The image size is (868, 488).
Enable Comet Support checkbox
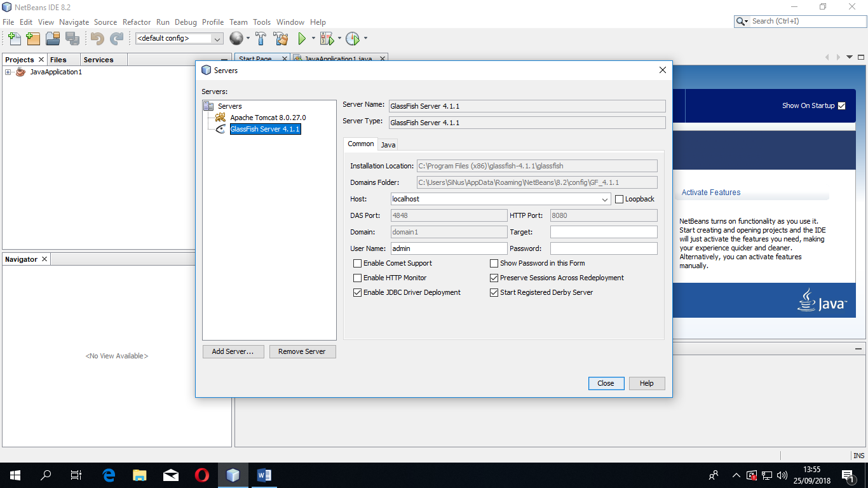(358, 263)
